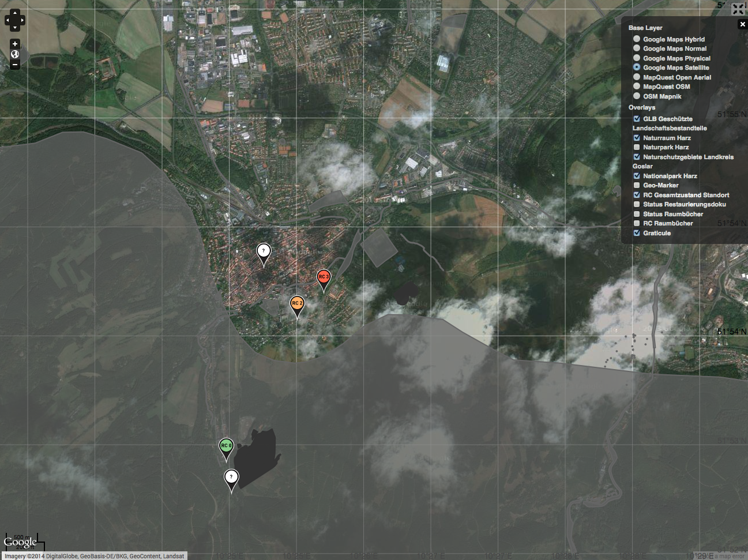Pan the map down with arrow control
748x560 pixels.
(x=15, y=28)
